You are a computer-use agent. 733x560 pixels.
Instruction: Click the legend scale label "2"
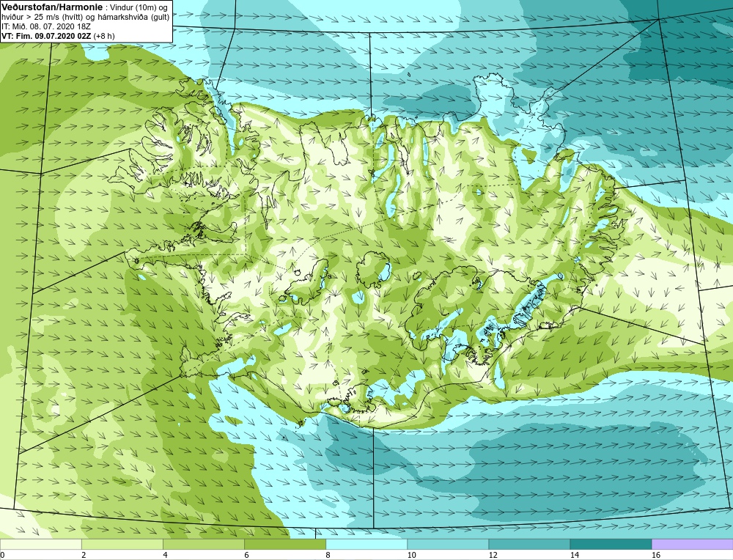coord(84,555)
